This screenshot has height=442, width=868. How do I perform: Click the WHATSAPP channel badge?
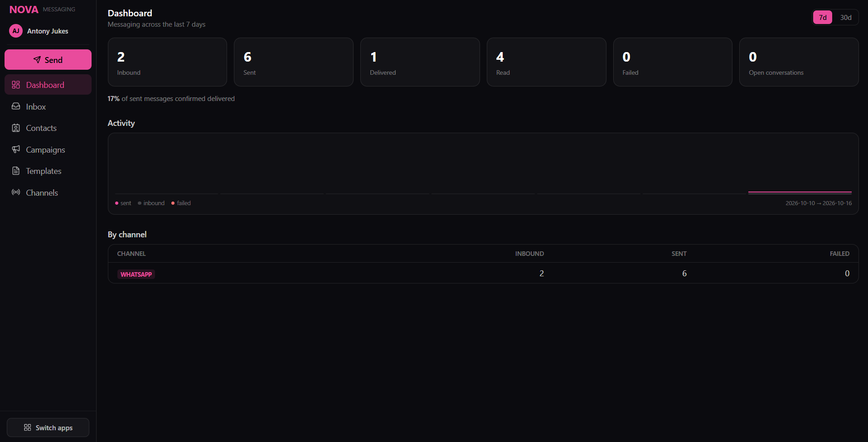[136, 274]
